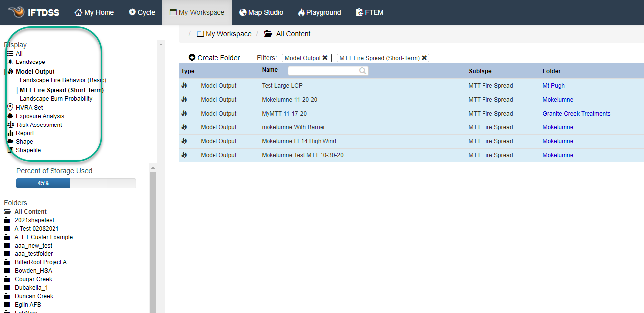Select Landscape Fire Behavior (Basic) filter
The height and width of the screenshot is (313, 644).
(63, 80)
